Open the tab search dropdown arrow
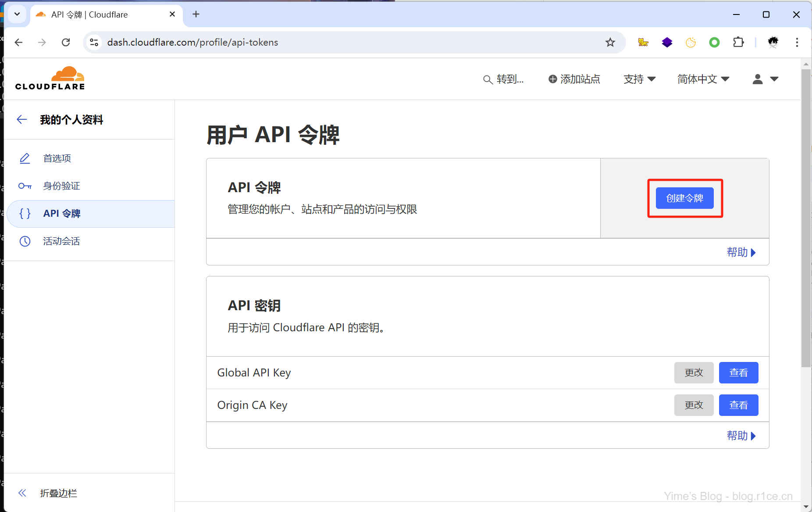This screenshot has height=512, width=812. coord(17,14)
